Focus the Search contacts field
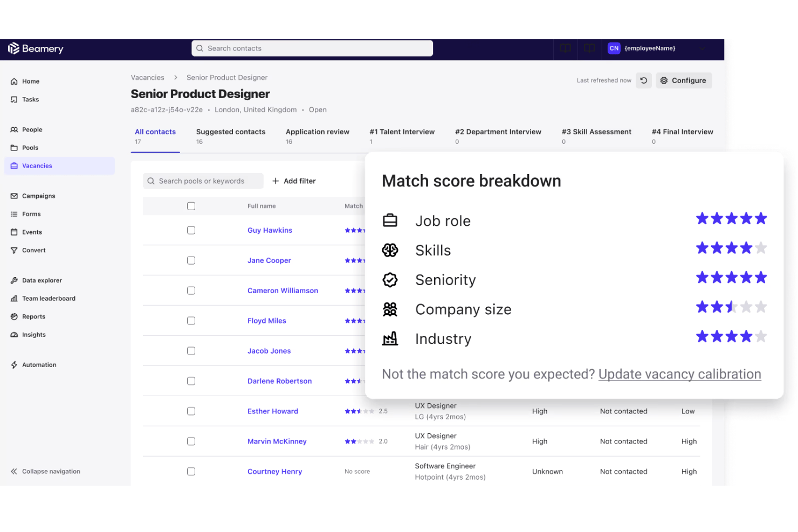The image size is (798, 532). pyautogui.click(x=312, y=49)
